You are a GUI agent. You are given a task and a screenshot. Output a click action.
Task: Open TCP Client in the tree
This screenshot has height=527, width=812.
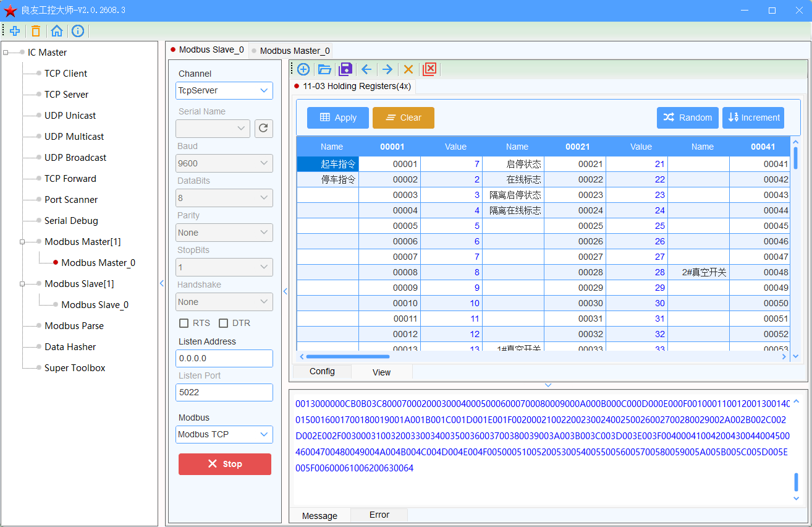click(x=66, y=74)
